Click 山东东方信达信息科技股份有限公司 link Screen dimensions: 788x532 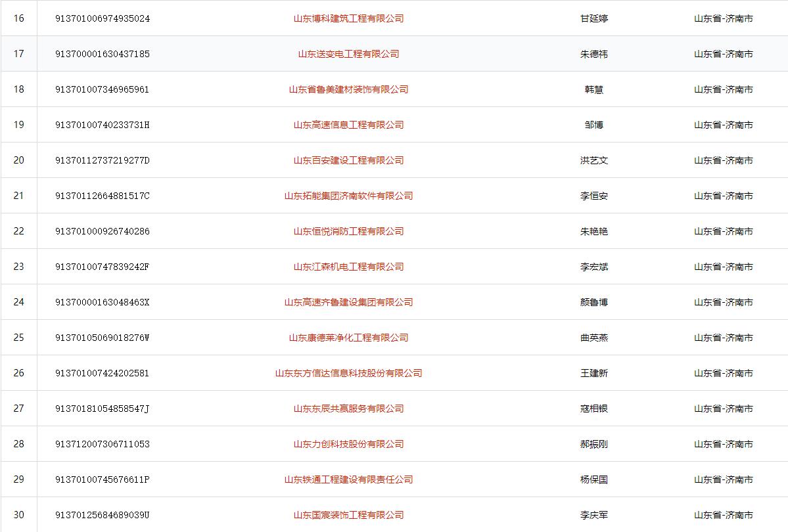(x=348, y=373)
